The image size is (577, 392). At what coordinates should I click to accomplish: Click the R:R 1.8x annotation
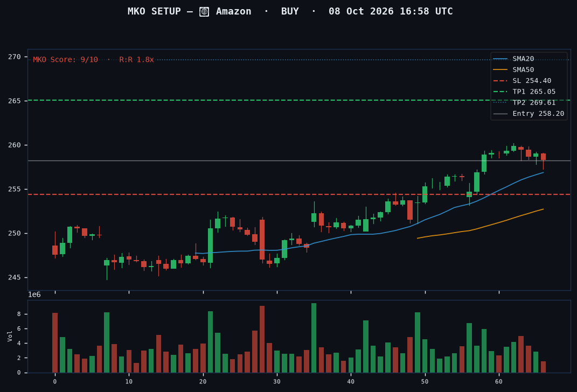pyautogui.click(x=136, y=60)
